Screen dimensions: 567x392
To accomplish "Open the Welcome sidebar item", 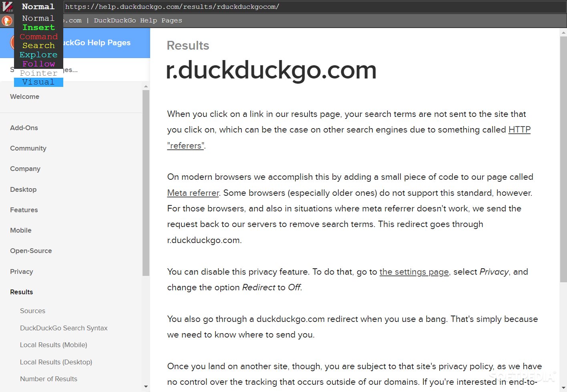I will coord(24,96).
